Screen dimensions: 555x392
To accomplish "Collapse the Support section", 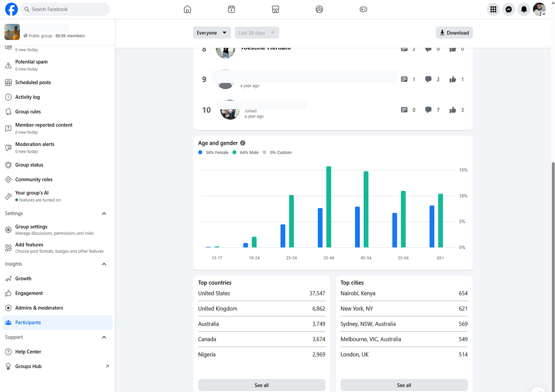I will (x=104, y=337).
